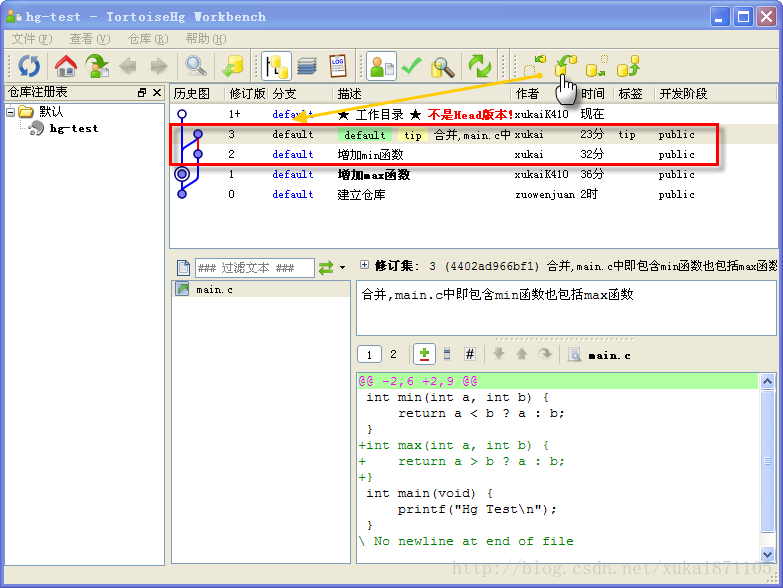
Task: Select parent 2 diff toggle
Action: [393, 354]
